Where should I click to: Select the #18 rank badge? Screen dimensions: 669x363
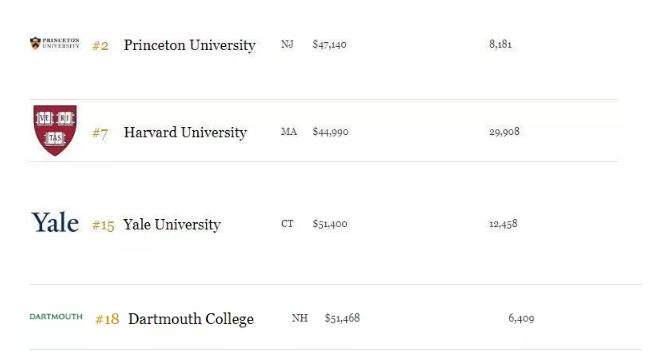point(107,319)
